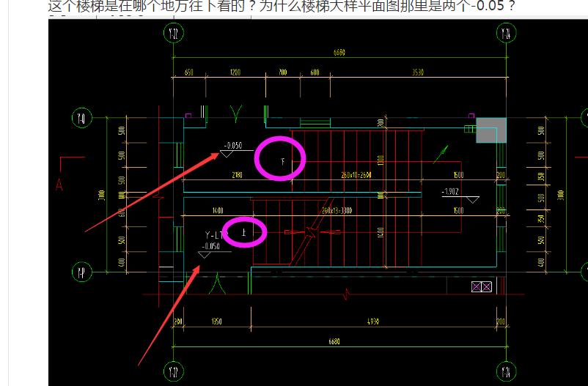Click the Y-Q axis bubble on left
Image resolution: width=588 pixels, height=386 pixels.
pyautogui.click(x=82, y=118)
